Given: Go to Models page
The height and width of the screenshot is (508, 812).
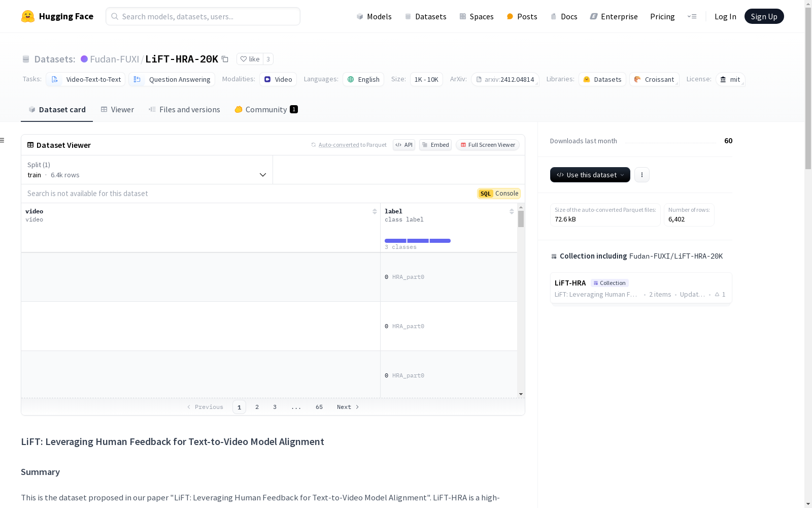Looking at the screenshot, I should click(374, 16).
